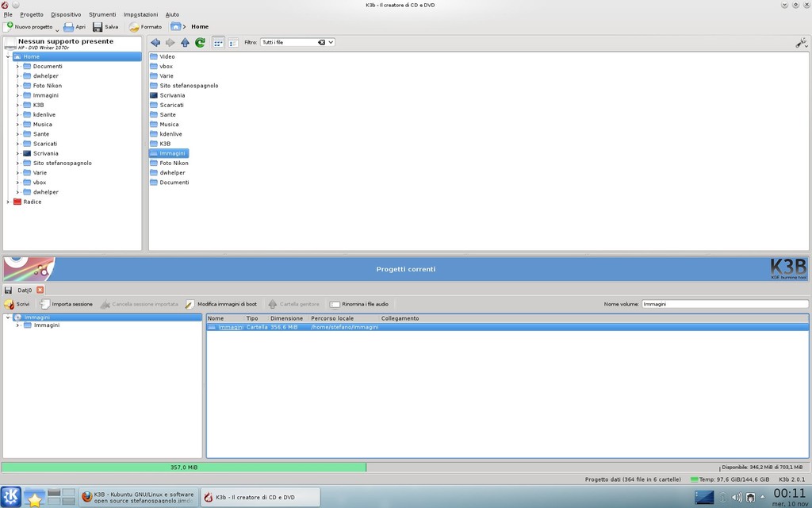The height and width of the screenshot is (508, 812).
Task: Switch to the short icon view mode
Action: click(x=219, y=42)
